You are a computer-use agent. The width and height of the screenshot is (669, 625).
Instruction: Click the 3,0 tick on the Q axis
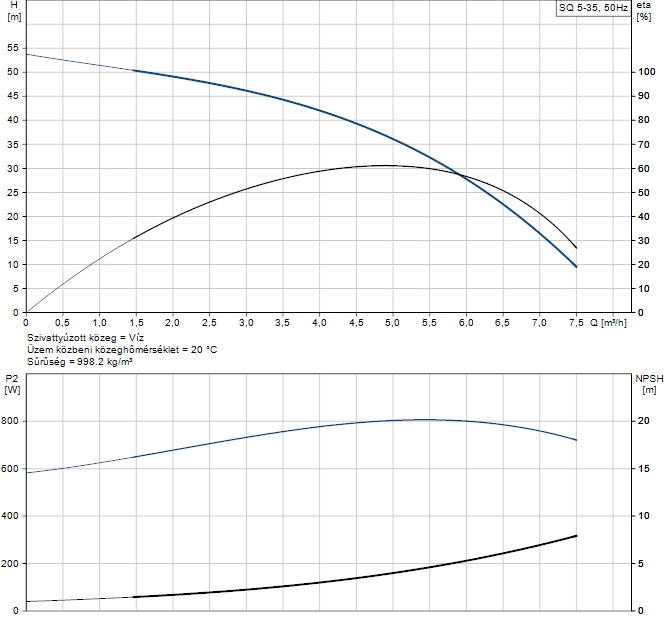coord(246,323)
